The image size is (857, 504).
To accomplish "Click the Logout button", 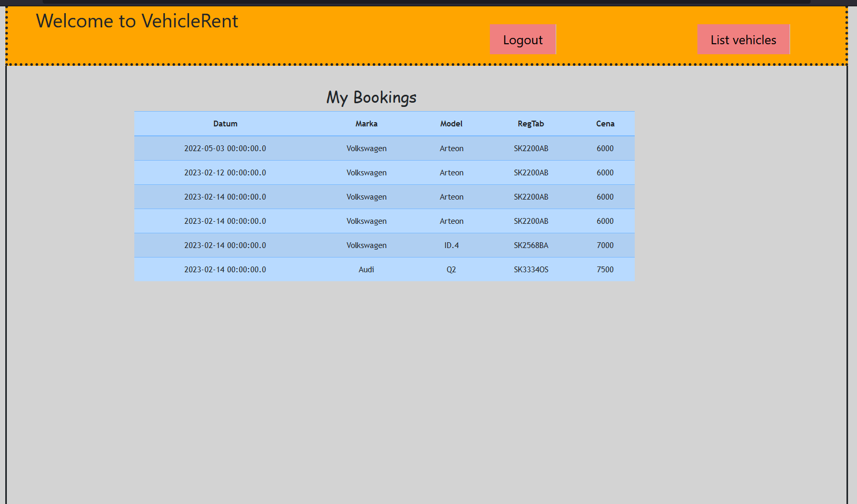I will (523, 39).
